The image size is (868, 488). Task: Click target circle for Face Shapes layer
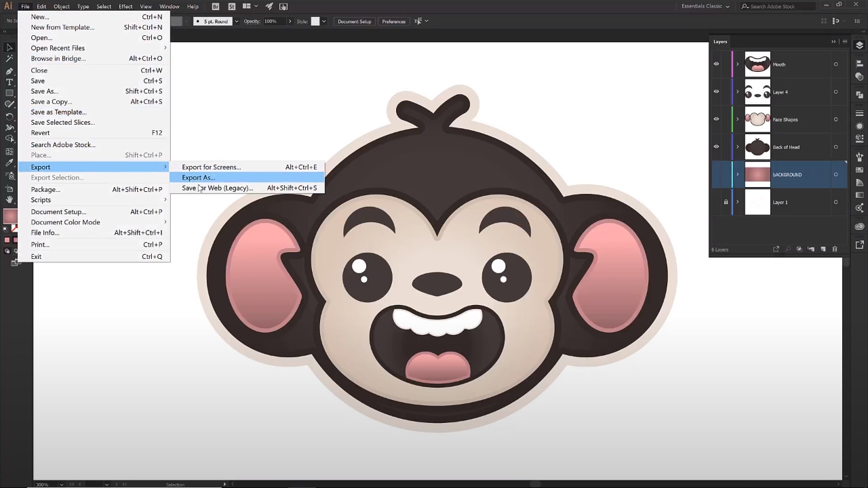click(x=835, y=119)
